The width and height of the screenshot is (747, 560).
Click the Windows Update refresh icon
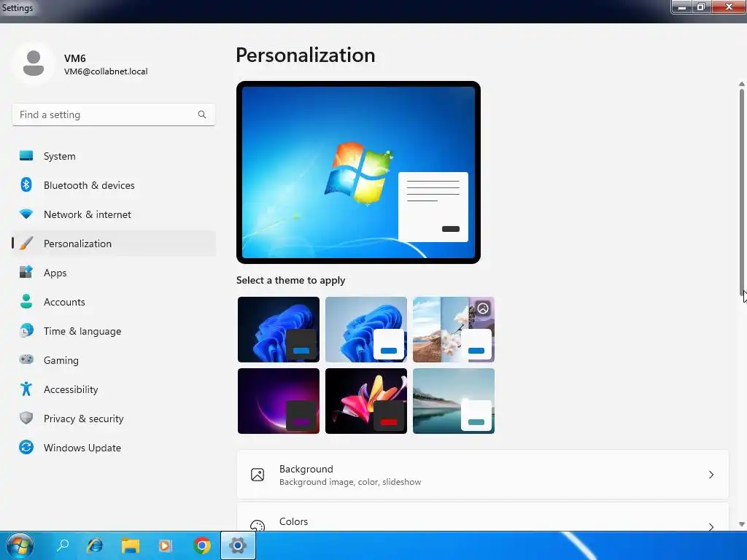26,447
